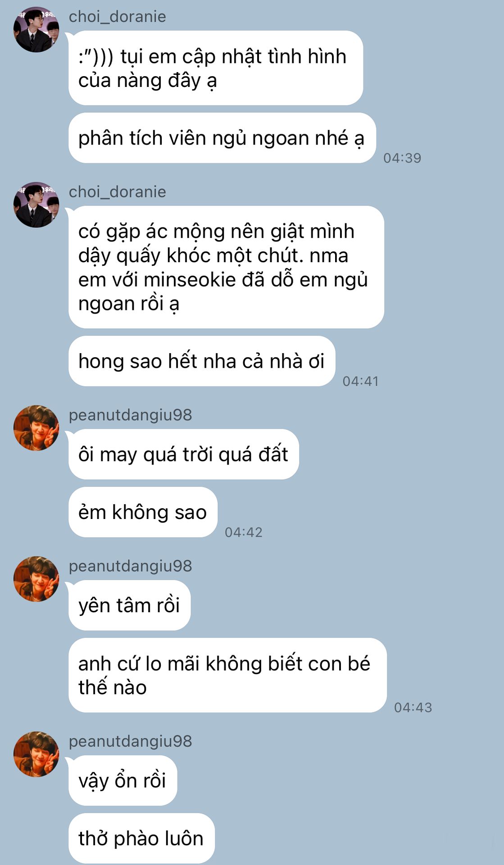Select message 'hong sao hết nha cả nhà ơi'
This screenshot has width=504, height=865.
[202, 361]
